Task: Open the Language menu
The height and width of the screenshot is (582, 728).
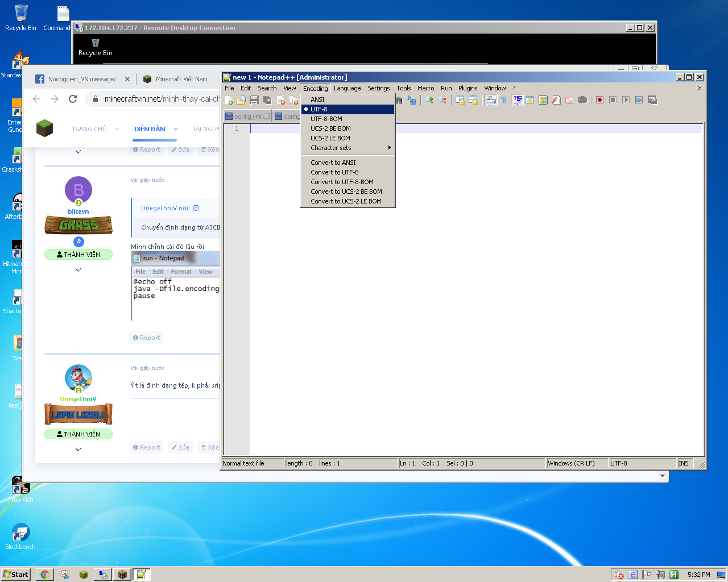Action: pyautogui.click(x=347, y=88)
